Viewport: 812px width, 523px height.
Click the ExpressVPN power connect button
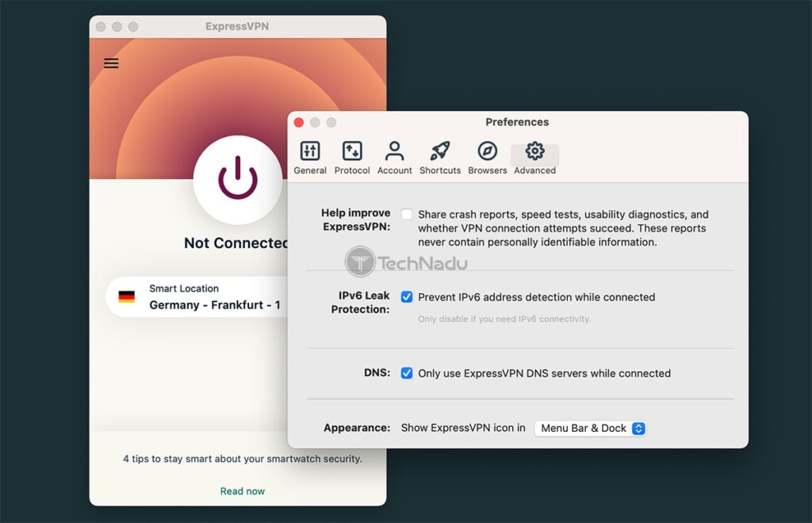click(x=238, y=179)
